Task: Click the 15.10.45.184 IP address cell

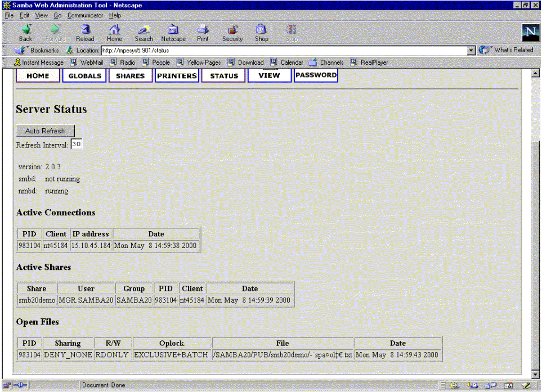Action: [x=91, y=246]
